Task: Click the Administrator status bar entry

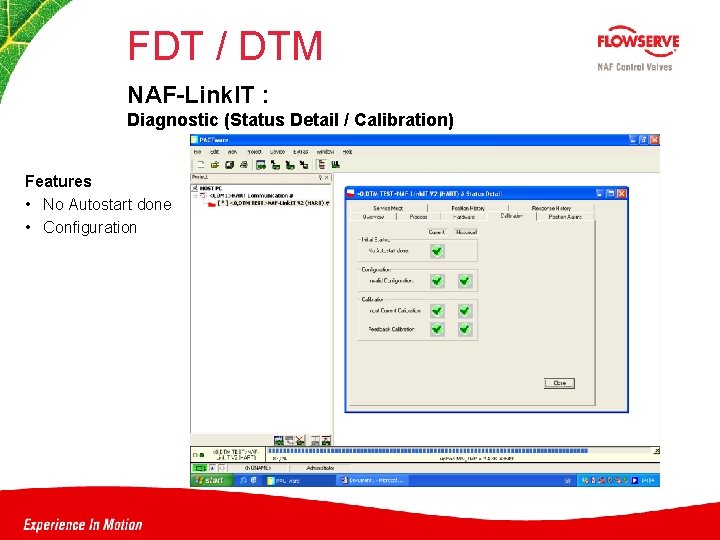Action: pyautogui.click(x=320, y=468)
